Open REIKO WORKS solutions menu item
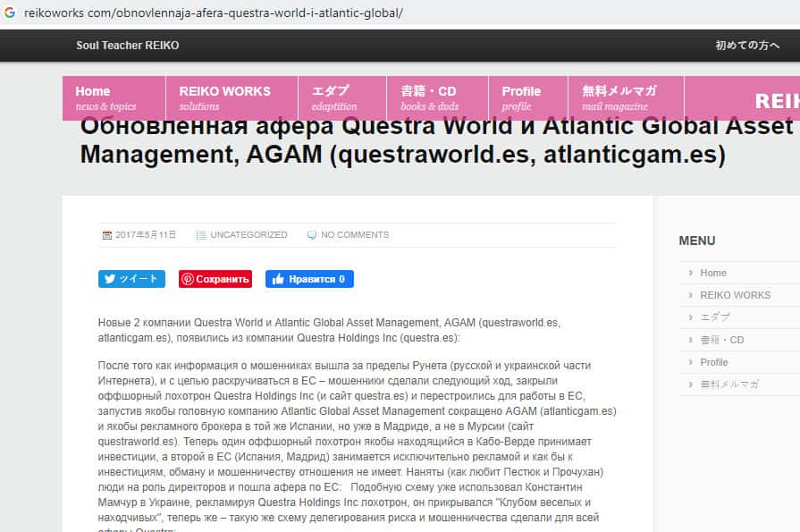The image size is (800, 532). 232,98
